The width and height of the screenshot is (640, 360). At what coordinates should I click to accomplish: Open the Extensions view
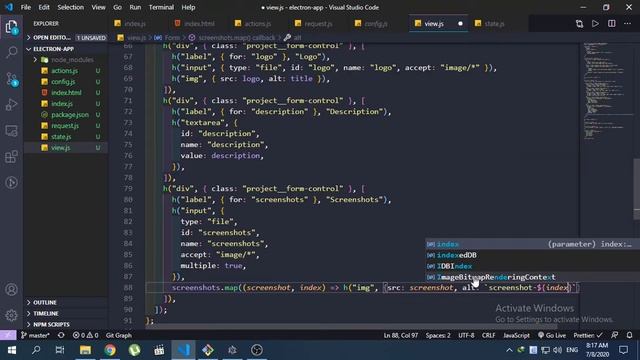point(11,156)
